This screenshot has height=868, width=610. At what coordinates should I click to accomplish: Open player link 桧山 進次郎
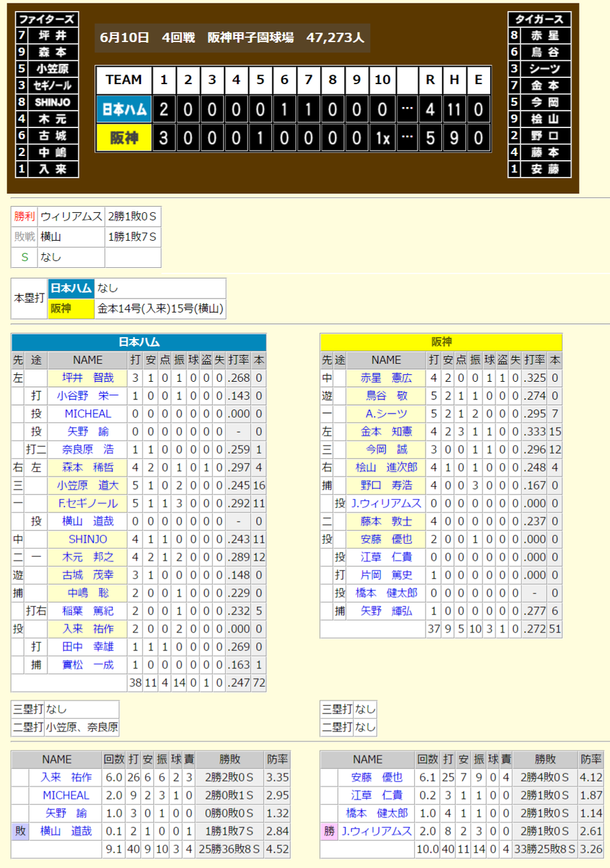point(386,467)
